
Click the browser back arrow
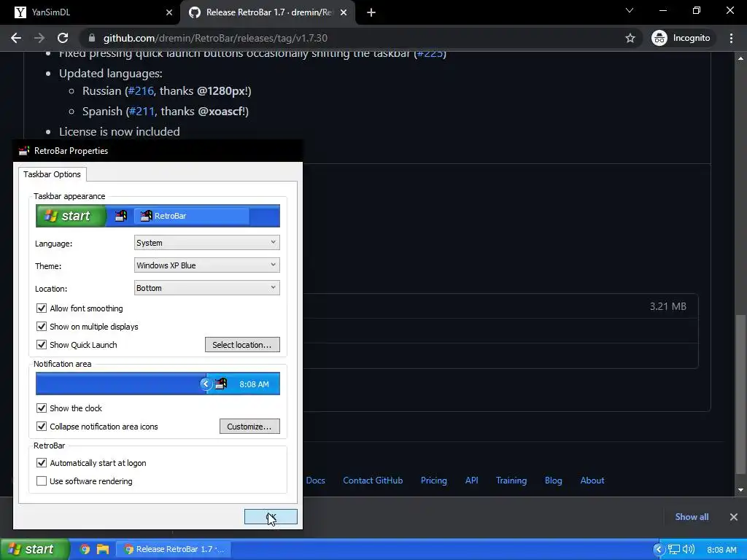pyautogui.click(x=16, y=38)
